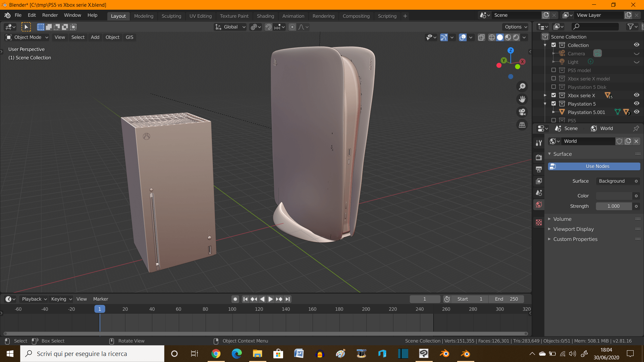
Task: Toggle the snapping magnet icon
Action: point(268,27)
